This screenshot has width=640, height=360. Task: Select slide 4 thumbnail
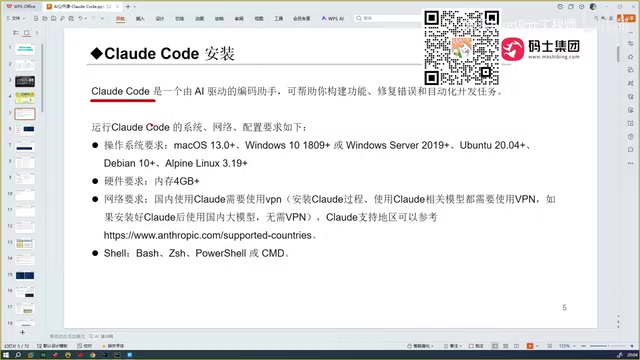[x=25, y=98]
